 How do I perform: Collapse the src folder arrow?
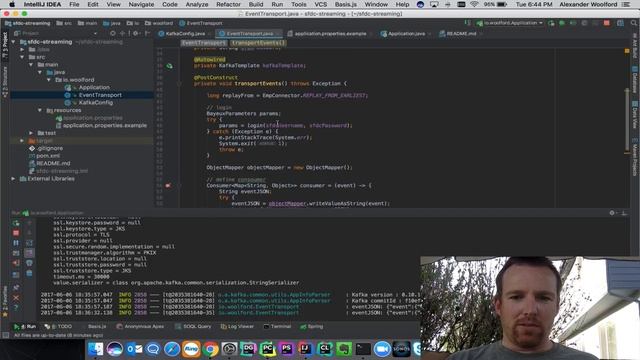point(22,57)
